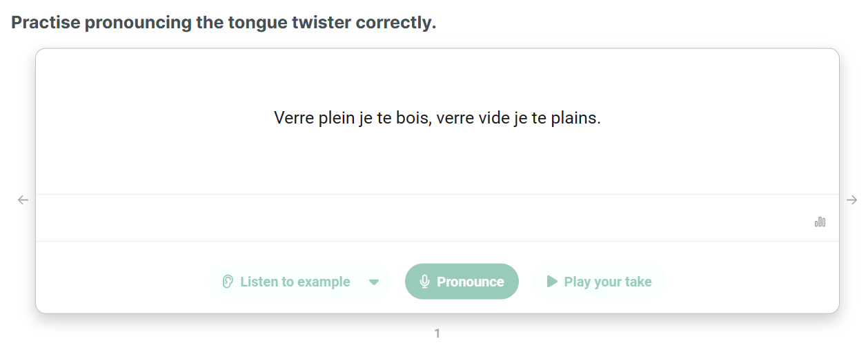This screenshot has width=868, height=350.
Task: Click the empty feedback strip beside the stats icon
Action: coord(414,218)
